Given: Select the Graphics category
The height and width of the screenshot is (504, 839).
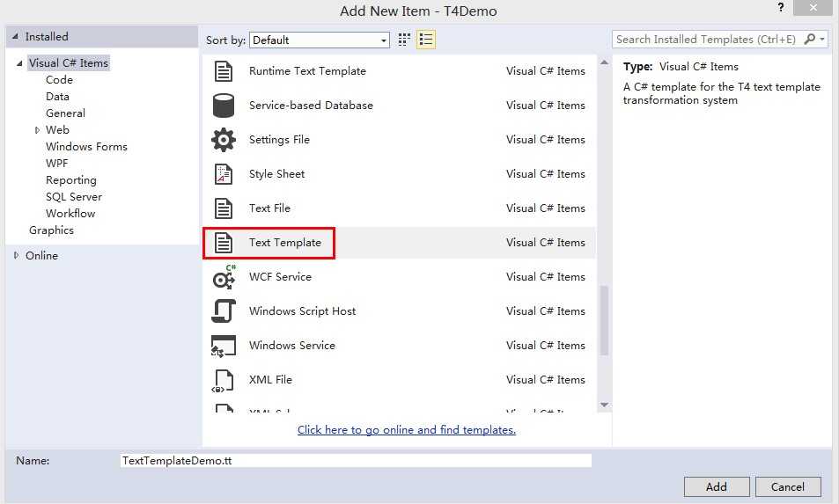Looking at the screenshot, I should [x=51, y=230].
